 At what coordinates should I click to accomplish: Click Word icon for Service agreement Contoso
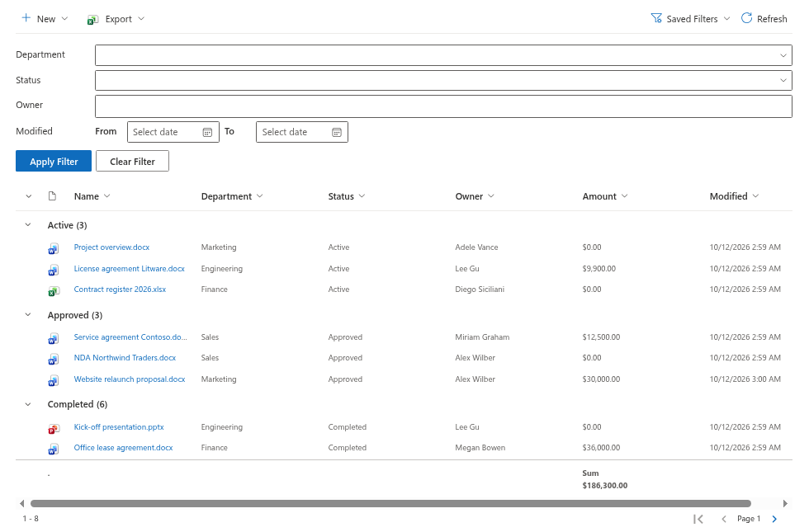pos(53,338)
